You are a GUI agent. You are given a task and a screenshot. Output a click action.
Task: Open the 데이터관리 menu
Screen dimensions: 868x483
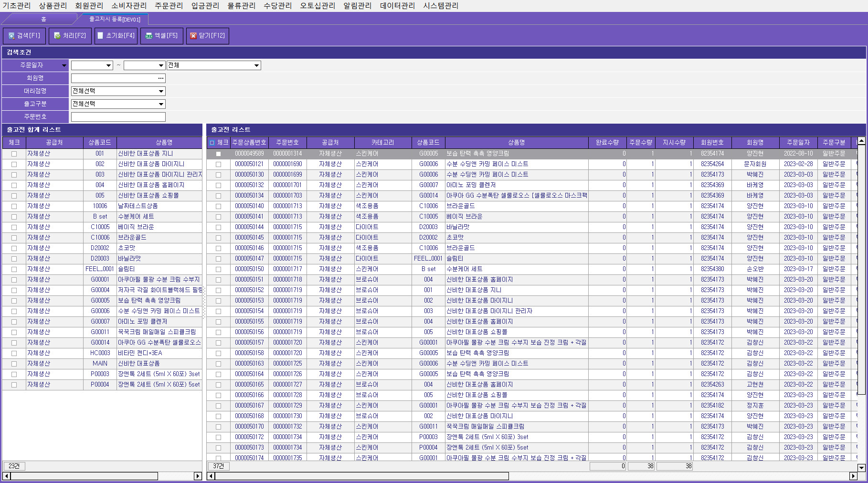[397, 6]
